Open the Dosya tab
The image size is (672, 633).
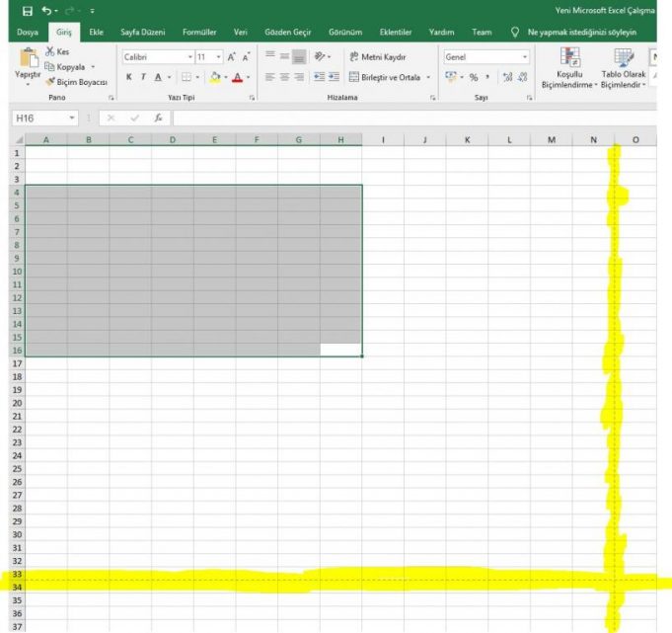(x=28, y=33)
